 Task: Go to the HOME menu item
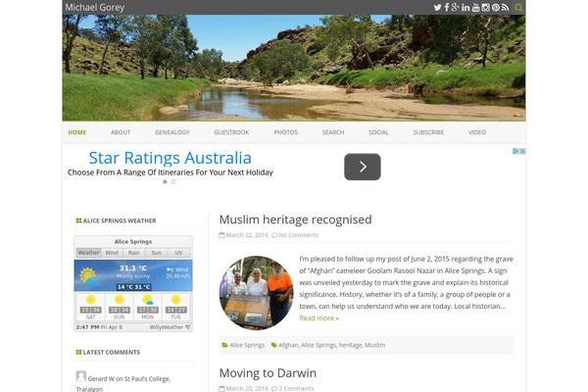(77, 132)
